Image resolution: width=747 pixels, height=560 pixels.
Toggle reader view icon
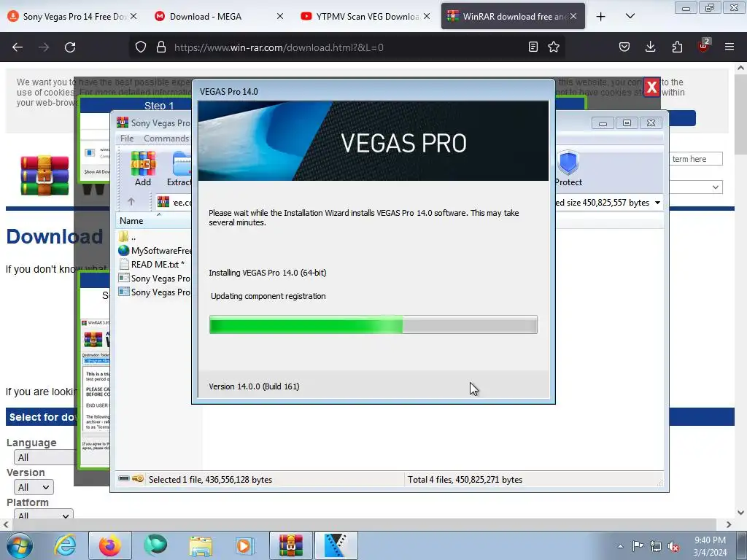[533, 47]
